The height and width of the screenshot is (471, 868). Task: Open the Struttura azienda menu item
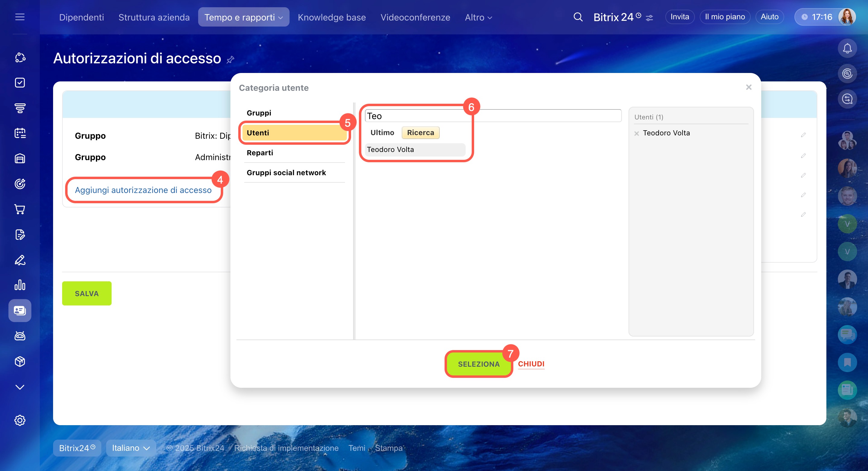point(154,17)
